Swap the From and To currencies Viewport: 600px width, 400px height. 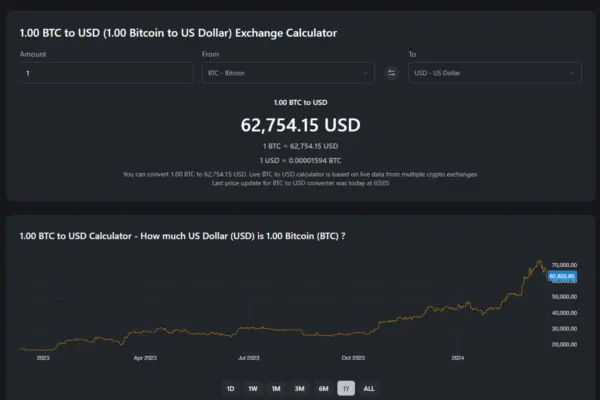(391, 73)
